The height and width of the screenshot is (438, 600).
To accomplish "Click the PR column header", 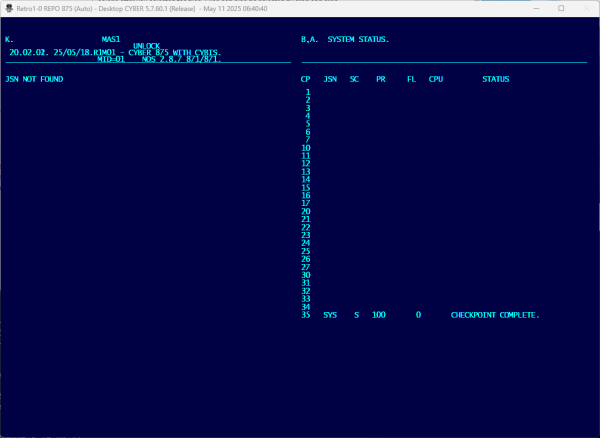I will coord(381,78).
